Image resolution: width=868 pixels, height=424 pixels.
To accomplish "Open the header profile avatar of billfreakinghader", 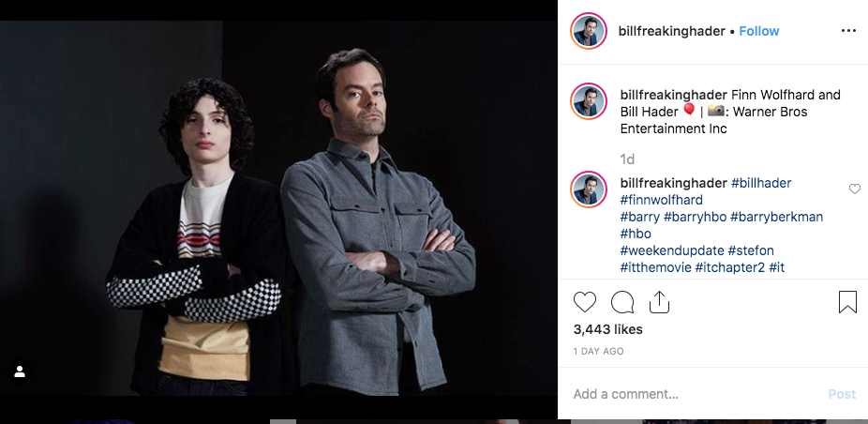I will pos(589,31).
